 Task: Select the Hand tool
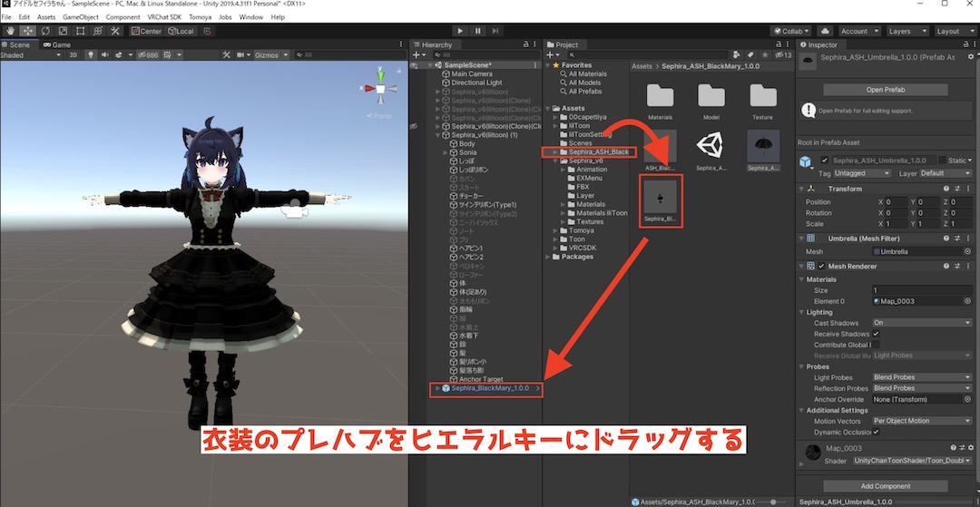coord(11,31)
